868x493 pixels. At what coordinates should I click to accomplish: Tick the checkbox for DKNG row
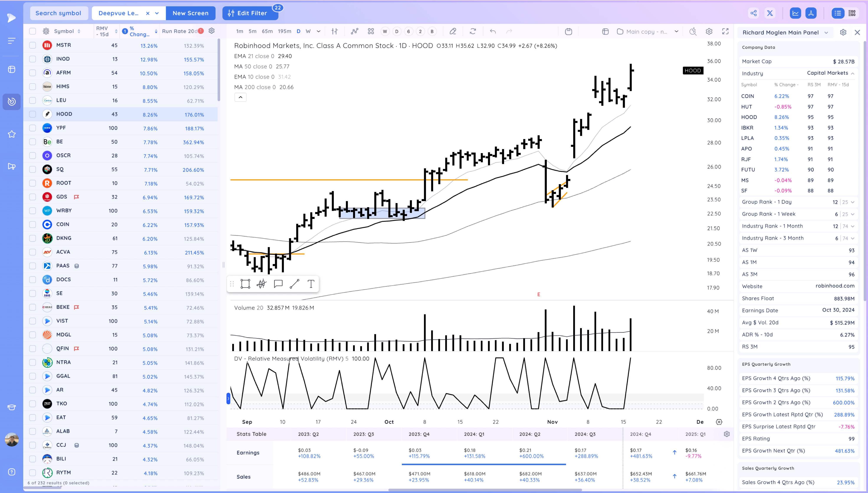click(33, 238)
